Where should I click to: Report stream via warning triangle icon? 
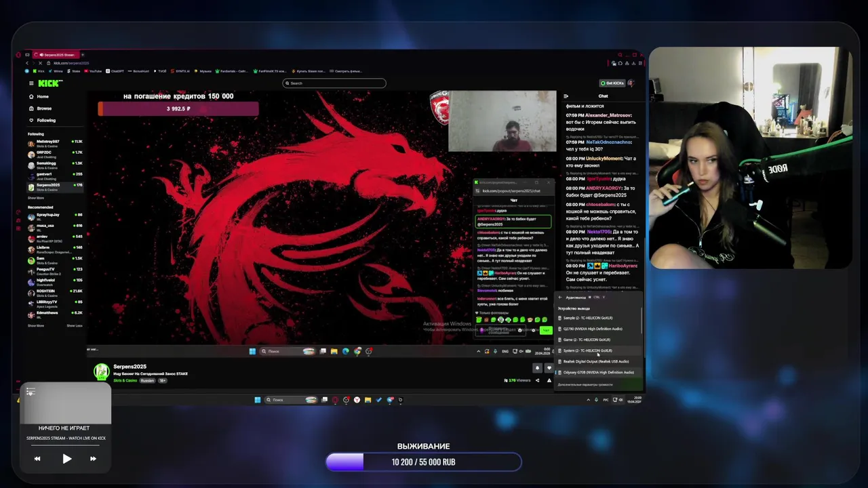point(549,380)
